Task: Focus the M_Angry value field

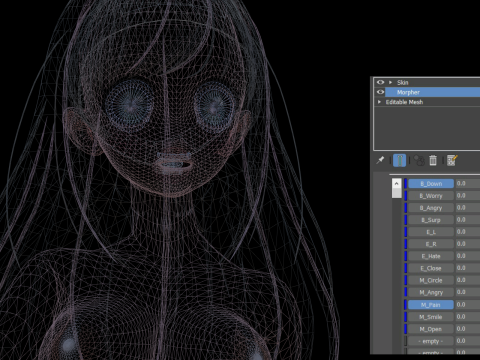Action: point(468,292)
